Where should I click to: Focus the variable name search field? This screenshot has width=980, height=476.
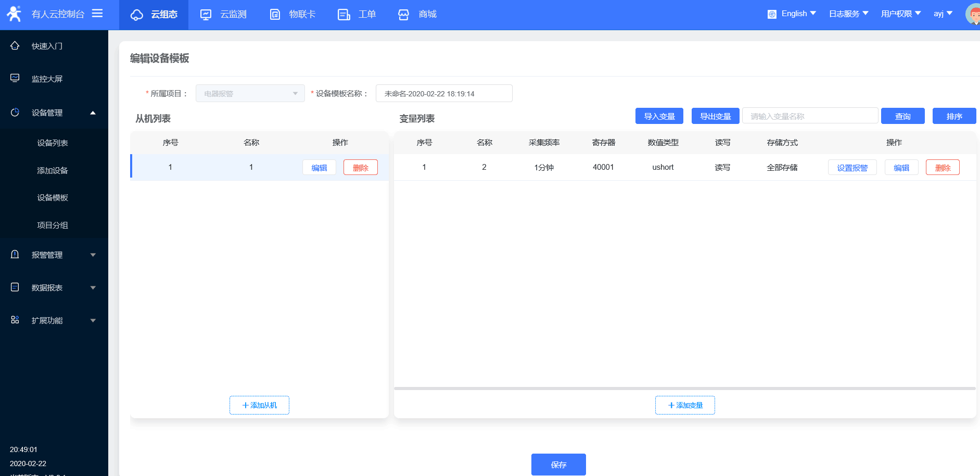click(810, 116)
